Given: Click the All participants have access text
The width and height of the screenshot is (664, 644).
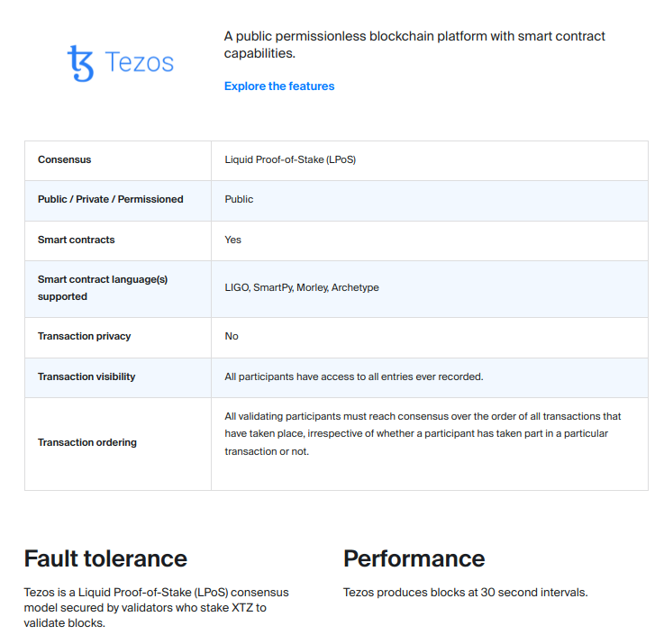Looking at the screenshot, I should [x=354, y=376].
